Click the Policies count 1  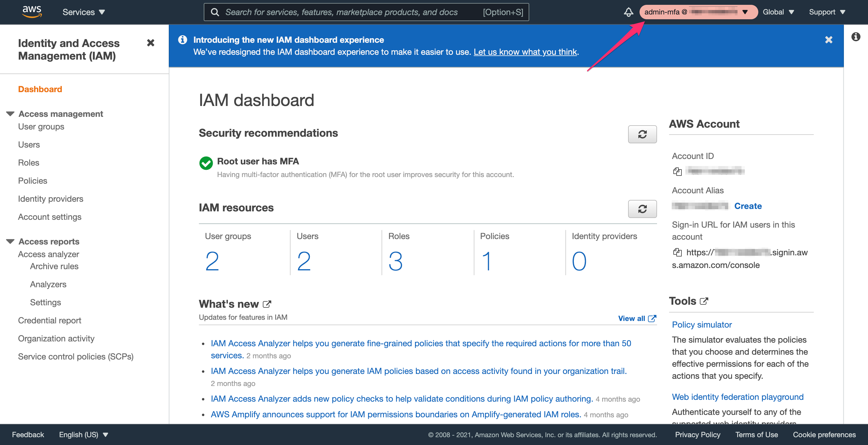pos(486,262)
